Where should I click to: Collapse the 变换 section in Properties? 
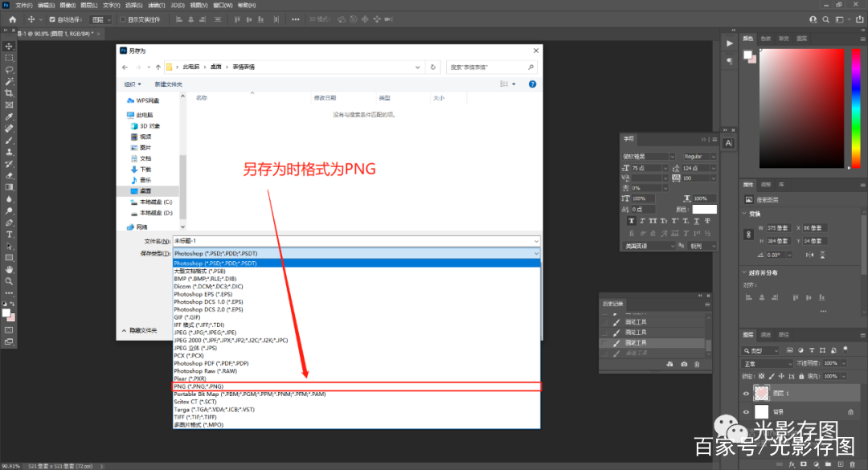pyautogui.click(x=744, y=213)
